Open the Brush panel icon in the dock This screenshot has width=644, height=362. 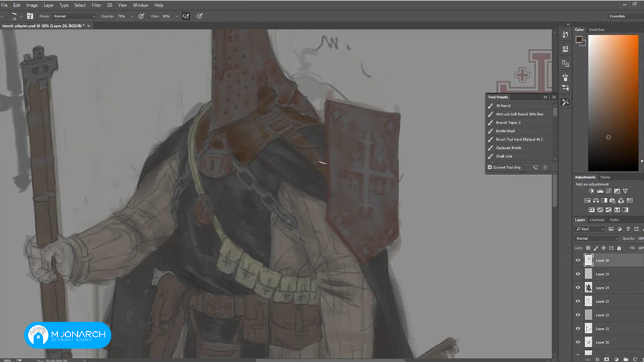click(566, 78)
